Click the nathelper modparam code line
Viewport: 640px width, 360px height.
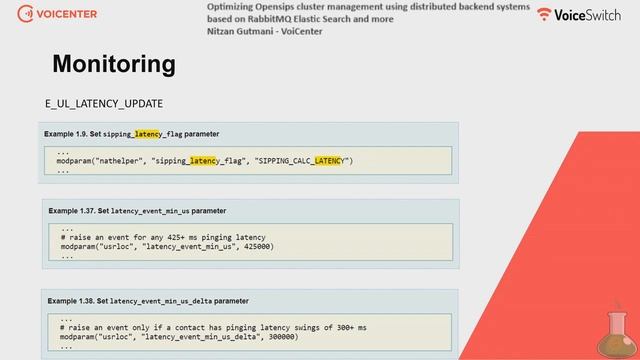[x=204, y=161]
